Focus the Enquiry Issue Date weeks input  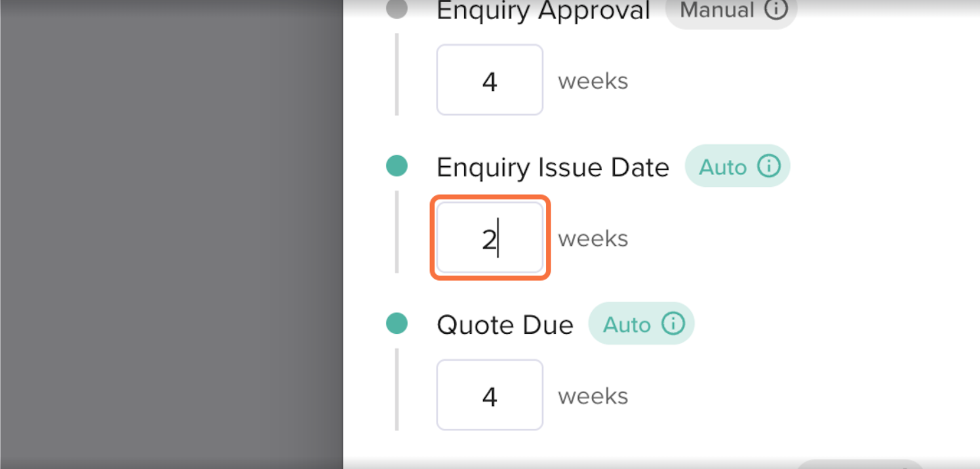tap(490, 237)
